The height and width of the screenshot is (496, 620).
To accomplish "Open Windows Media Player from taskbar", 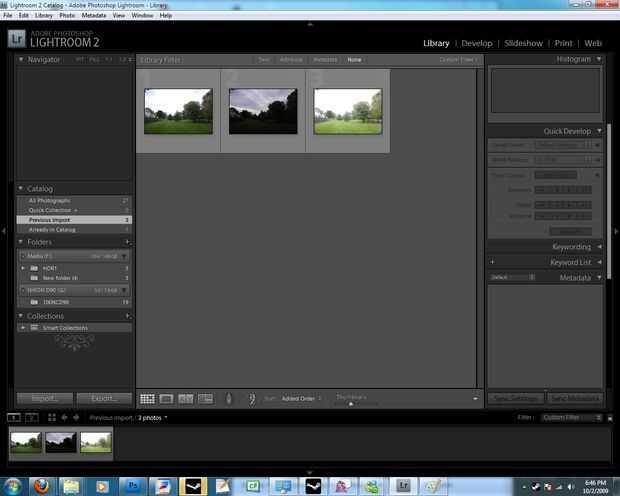I will [x=102, y=486].
